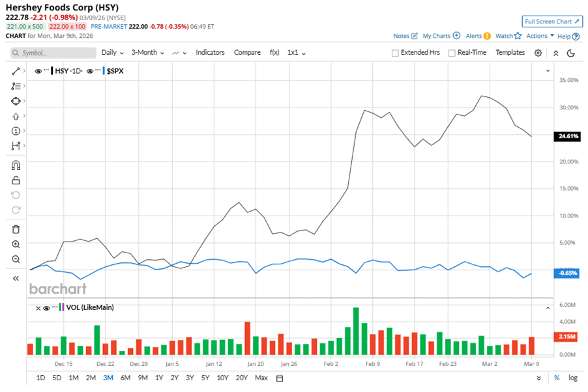Add HSY to Watch list

point(508,36)
